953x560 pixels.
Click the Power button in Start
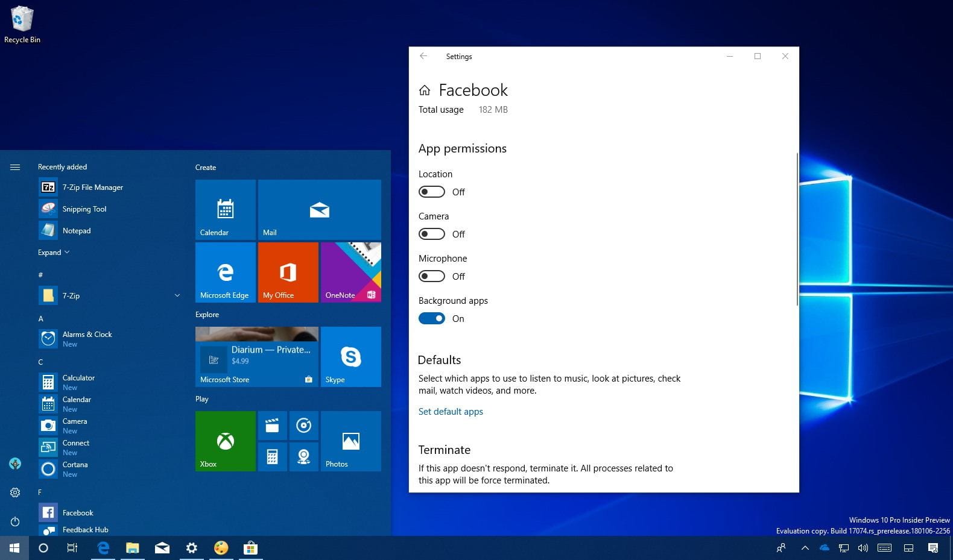[x=15, y=521]
